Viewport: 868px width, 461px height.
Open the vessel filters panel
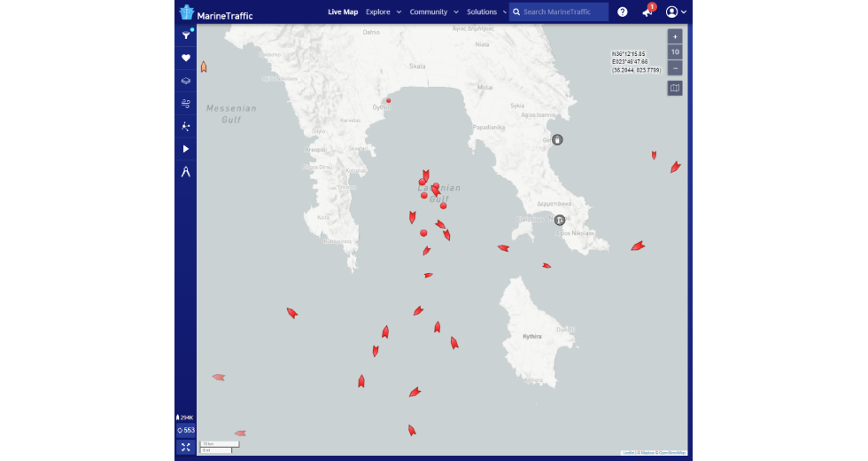click(186, 35)
